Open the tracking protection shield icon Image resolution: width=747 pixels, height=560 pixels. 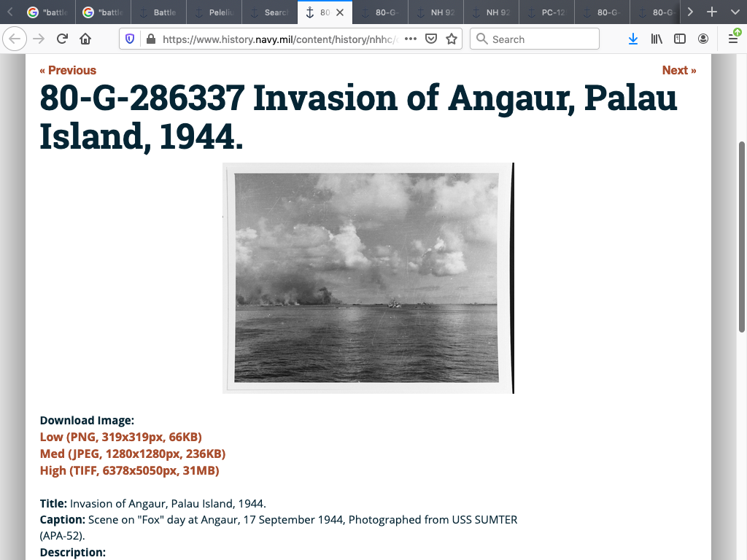[x=130, y=39]
